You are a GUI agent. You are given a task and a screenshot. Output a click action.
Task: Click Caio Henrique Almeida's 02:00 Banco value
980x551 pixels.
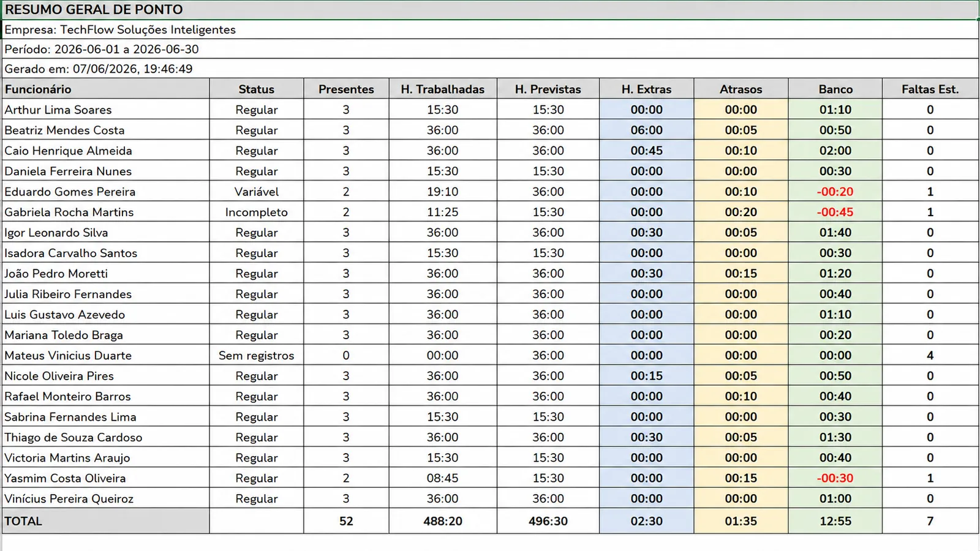pos(835,151)
